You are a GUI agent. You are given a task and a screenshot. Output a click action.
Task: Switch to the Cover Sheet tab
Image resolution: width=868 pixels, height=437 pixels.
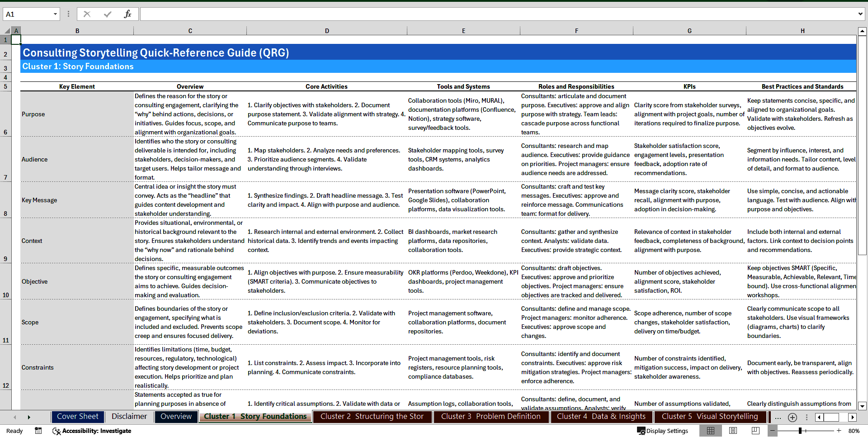(77, 417)
